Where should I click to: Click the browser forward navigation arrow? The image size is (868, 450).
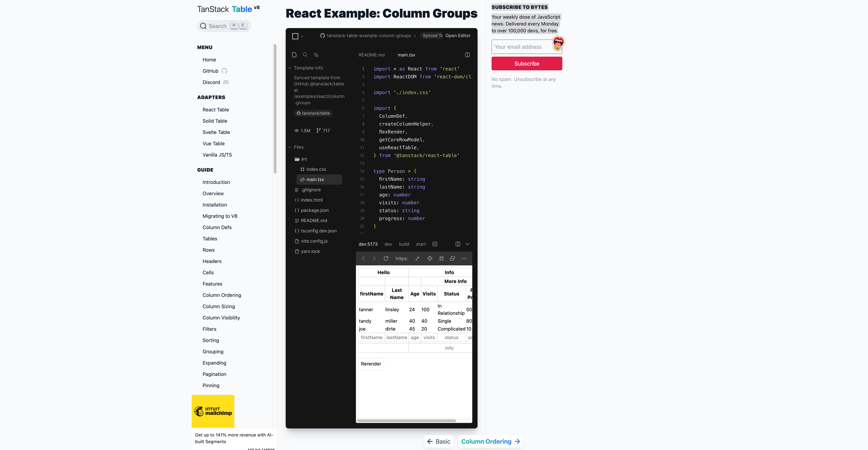(x=374, y=258)
